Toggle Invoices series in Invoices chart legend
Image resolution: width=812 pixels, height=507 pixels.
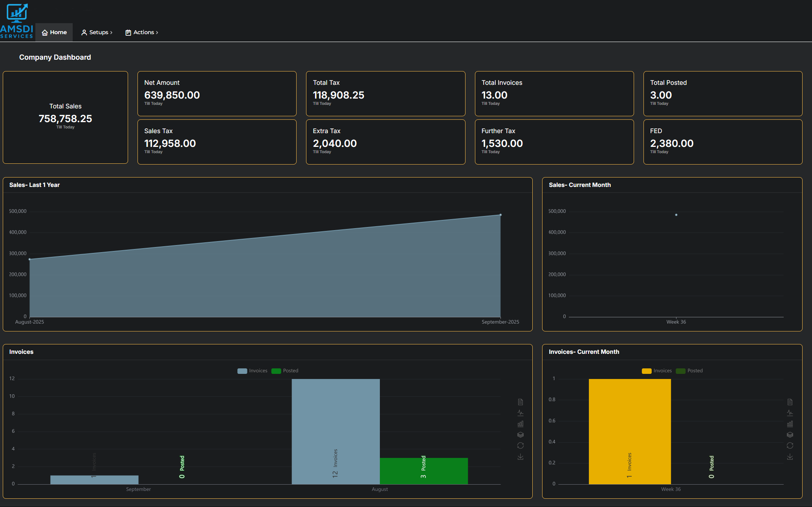252,371
